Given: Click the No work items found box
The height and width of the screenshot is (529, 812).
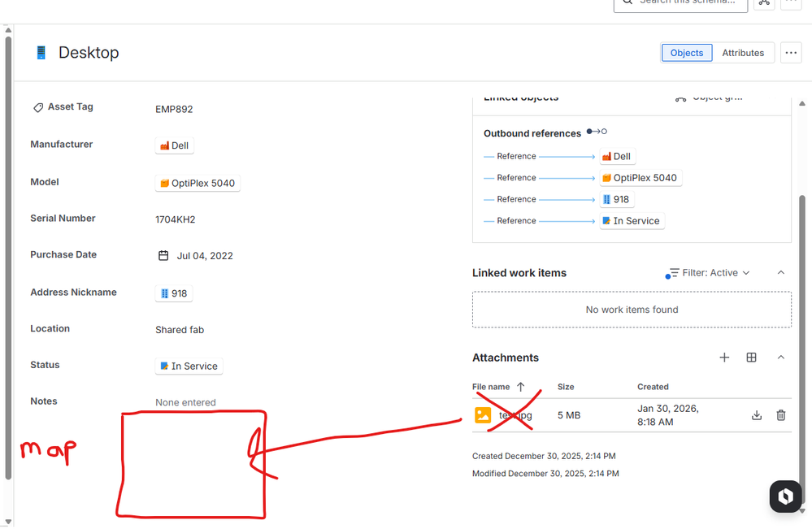Looking at the screenshot, I should [632, 310].
